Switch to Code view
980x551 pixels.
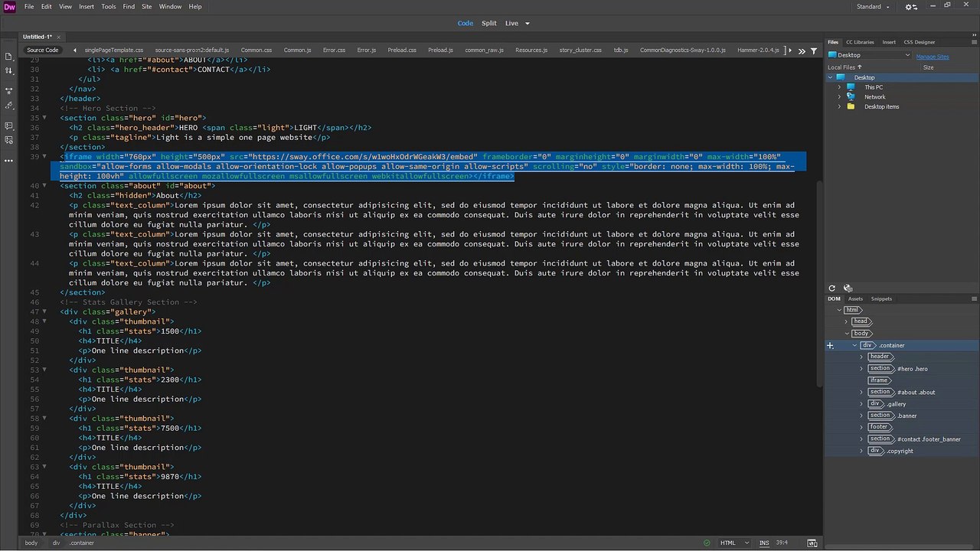click(x=465, y=24)
